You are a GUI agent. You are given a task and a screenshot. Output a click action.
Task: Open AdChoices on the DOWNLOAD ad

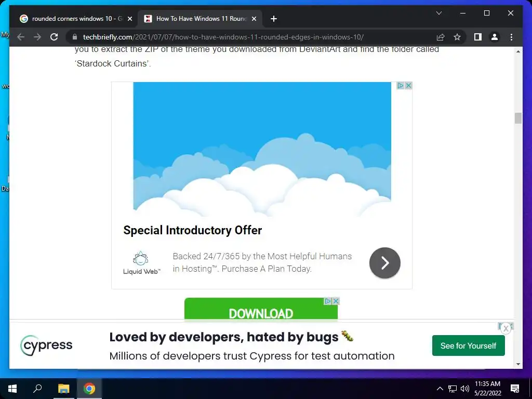pyautogui.click(x=328, y=301)
